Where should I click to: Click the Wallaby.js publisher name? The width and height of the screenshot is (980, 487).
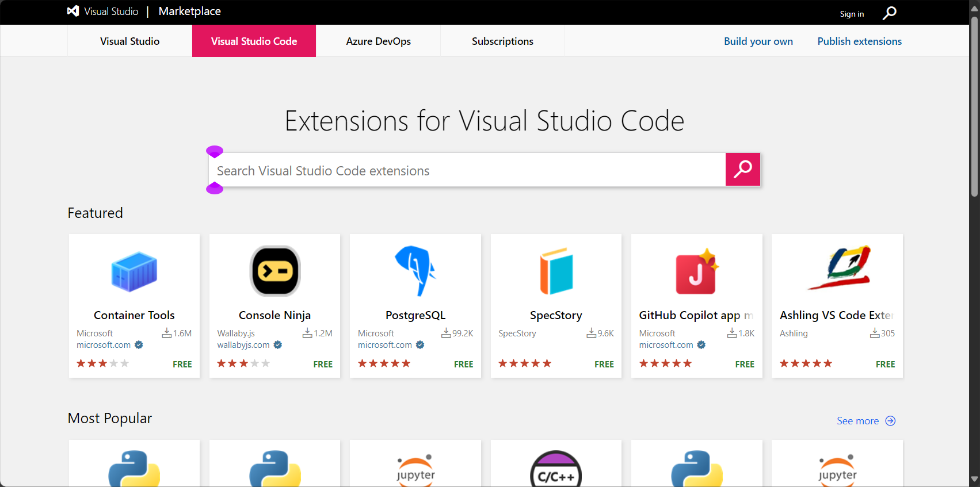click(236, 333)
